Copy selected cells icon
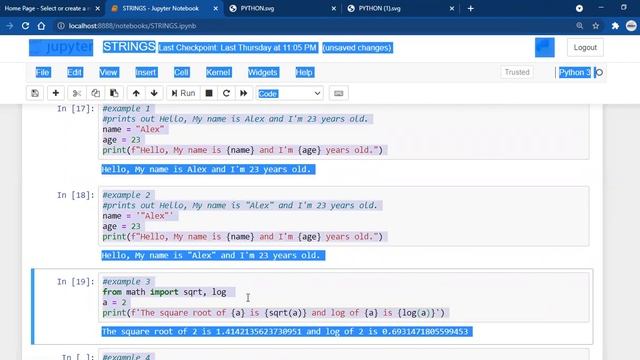The image size is (640, 360). [95, 93]
